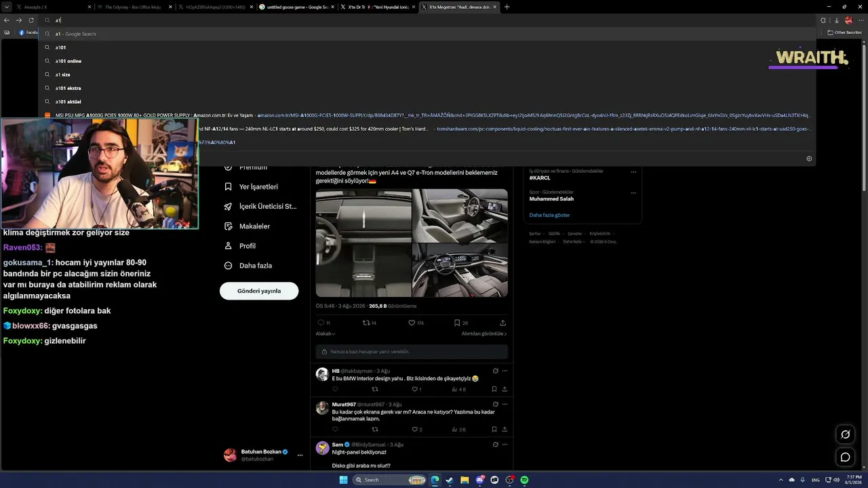Open the #KARCL trending topic
The height and width of the screenshot is (488, 868).
[x=540, y=178]
